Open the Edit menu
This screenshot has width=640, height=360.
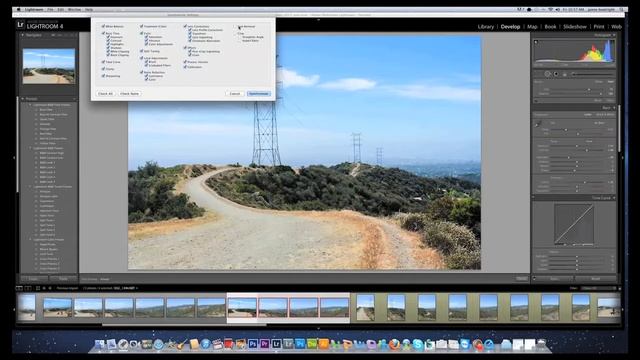point(60,9)
